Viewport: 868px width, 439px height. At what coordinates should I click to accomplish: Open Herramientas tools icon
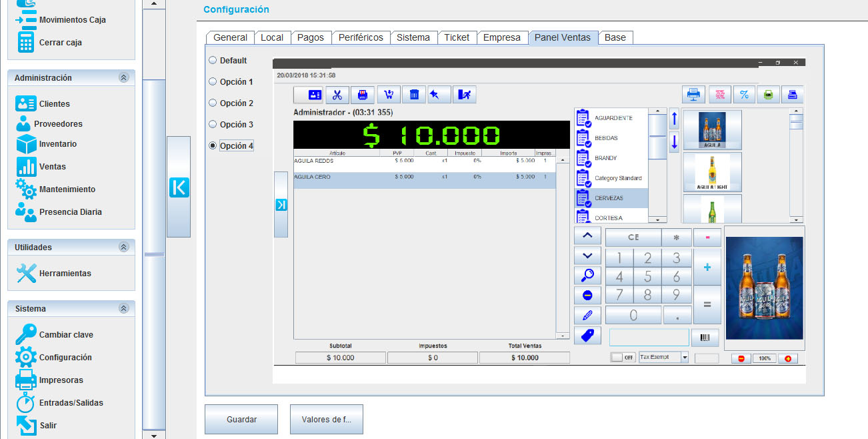25,274
